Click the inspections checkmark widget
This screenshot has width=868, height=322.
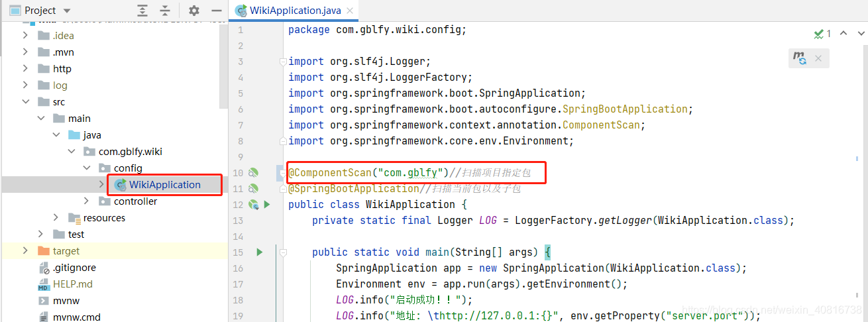click(822, 33)
